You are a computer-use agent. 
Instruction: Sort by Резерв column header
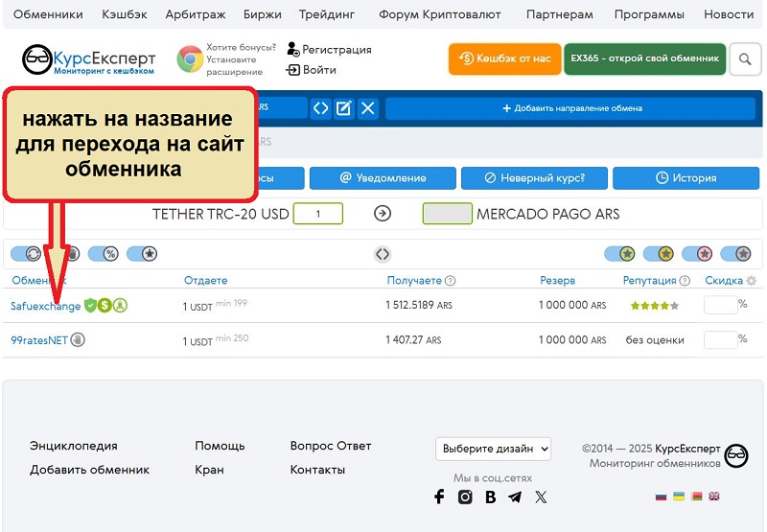click(557, 280)
